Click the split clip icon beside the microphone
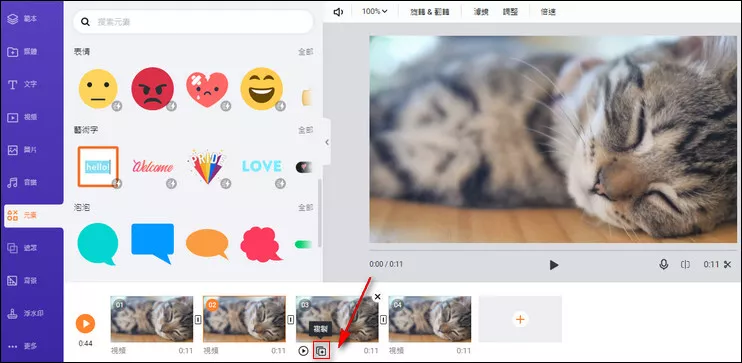The image size is (742, 363). (685, 265)
